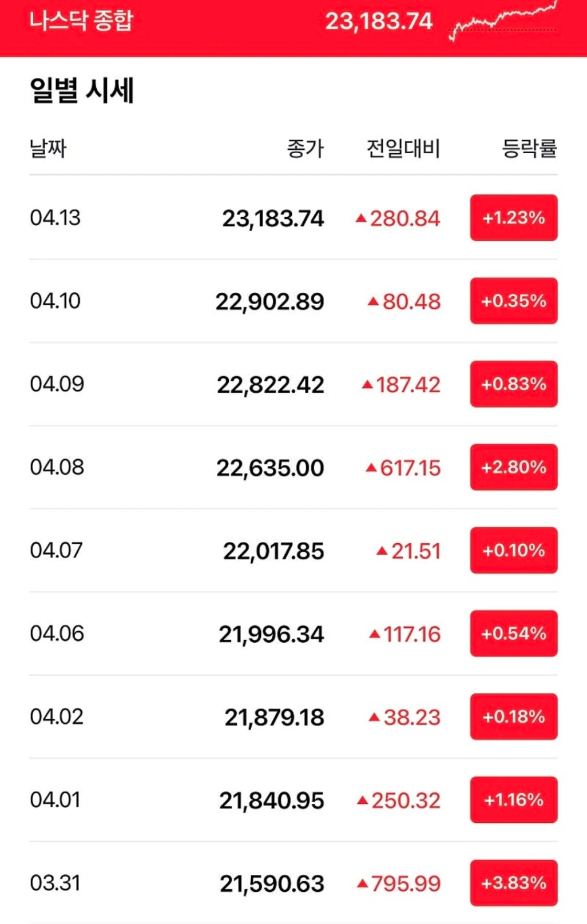This screenshot has width=587, height=924.
Task: Click the +3.83% badge for 03.31
Action: pos(513,883)
